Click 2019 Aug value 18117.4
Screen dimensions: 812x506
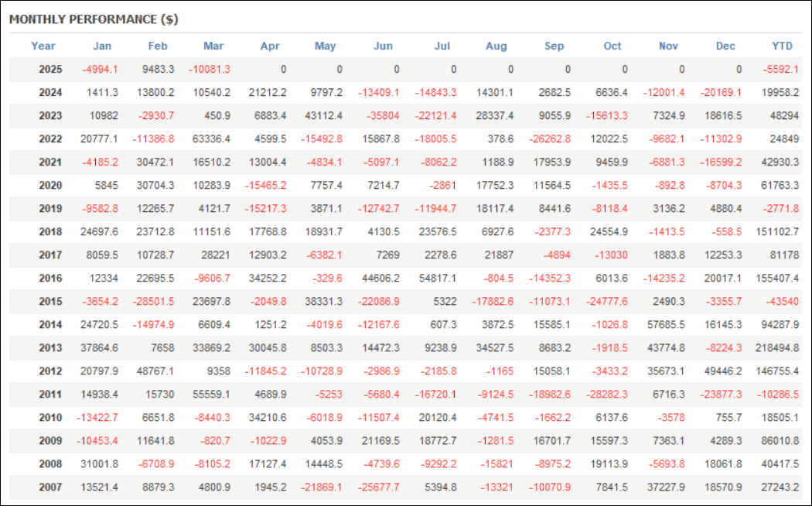tap(495, 209)
